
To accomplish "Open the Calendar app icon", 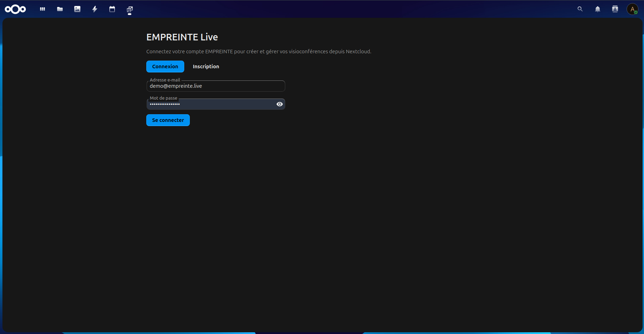I will pyautogui.click(x=112, y=9).
